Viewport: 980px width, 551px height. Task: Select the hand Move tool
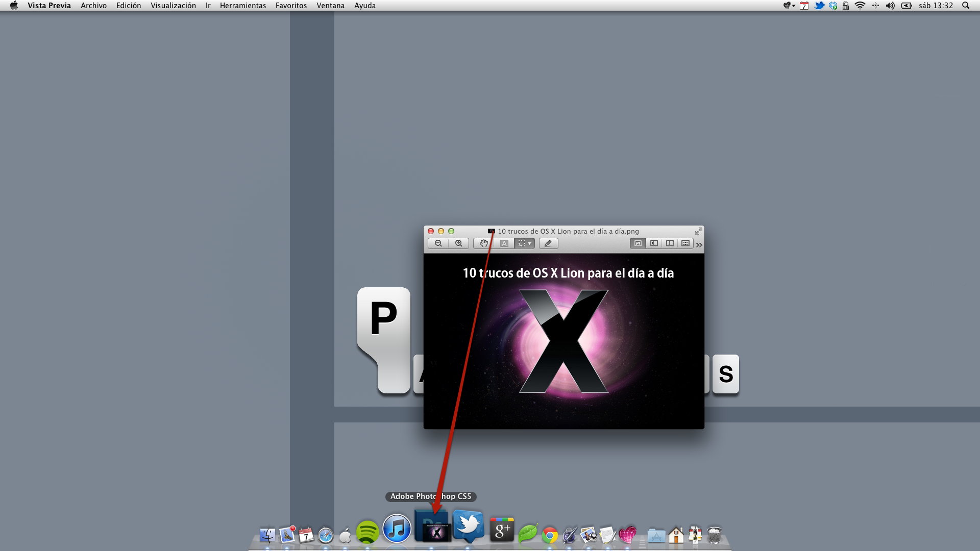coord(483,243)
